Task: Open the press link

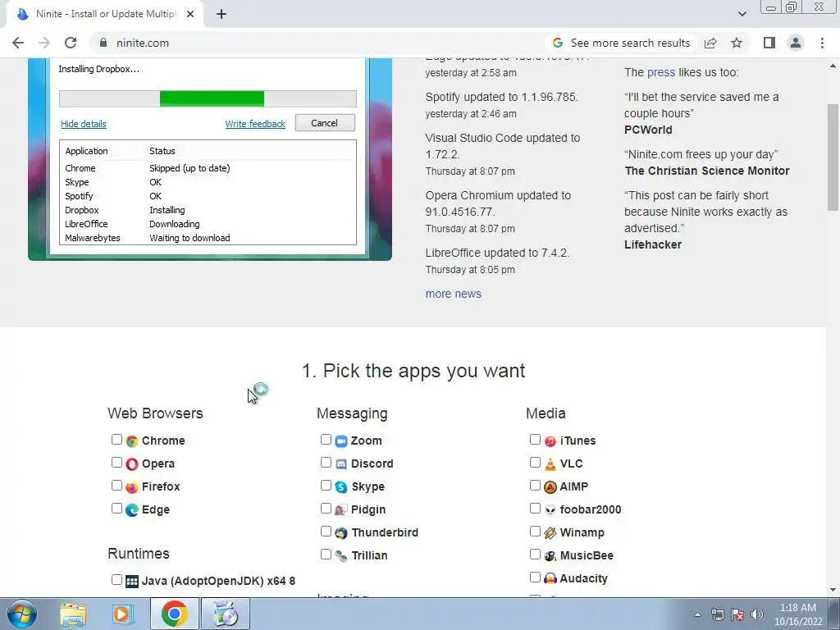Action: pos(661,72)
